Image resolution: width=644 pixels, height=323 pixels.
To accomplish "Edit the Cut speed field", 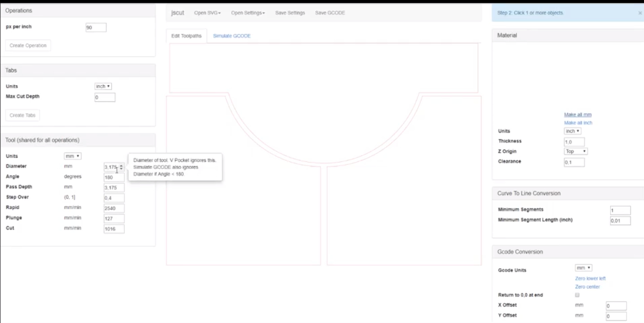I will click(114, 229).
